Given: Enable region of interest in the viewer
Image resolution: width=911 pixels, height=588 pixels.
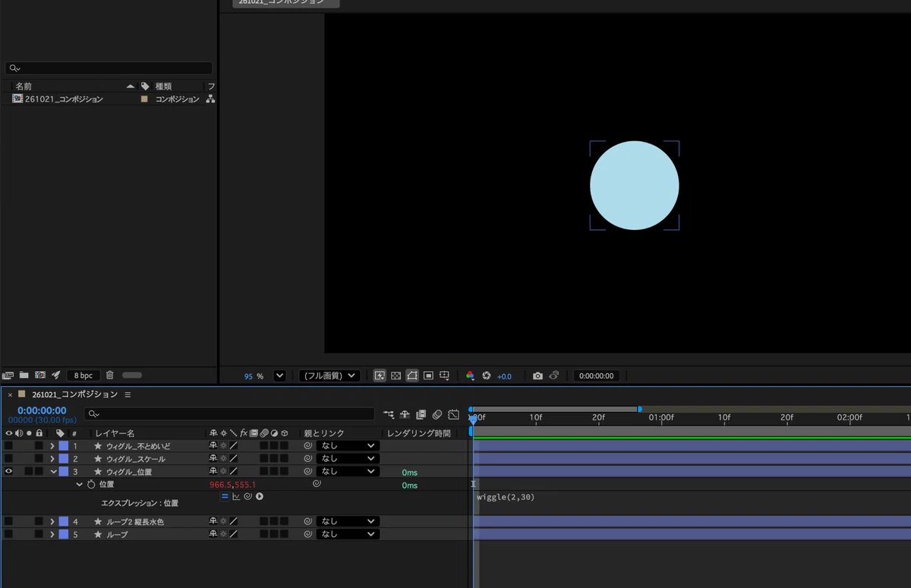Looking at the screenshot, I should pos(428,376).
